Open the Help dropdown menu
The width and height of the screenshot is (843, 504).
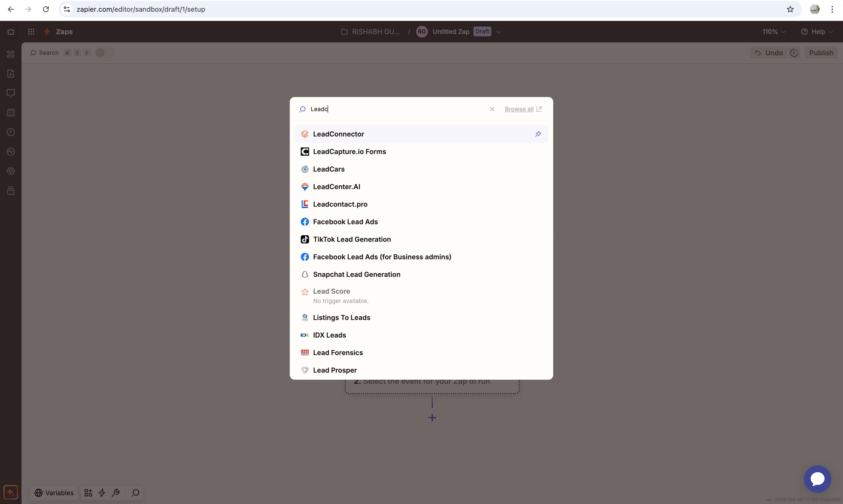point(817,32)
